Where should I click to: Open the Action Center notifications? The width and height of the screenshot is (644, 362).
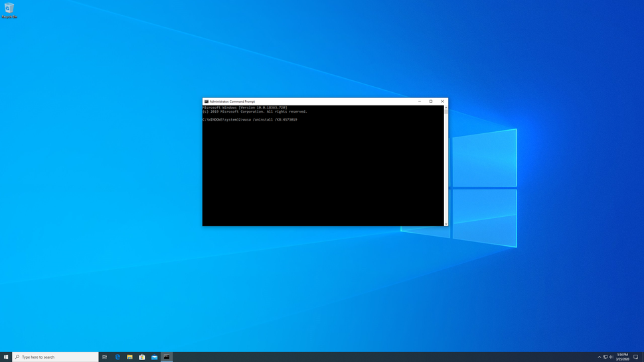point(636,357)
